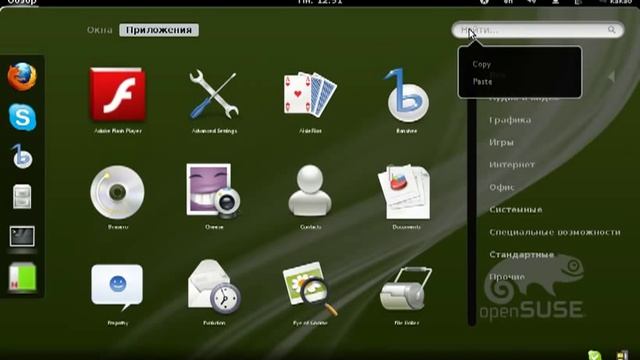Screen dimensions: 640x360
Task: Show the Интернет category
Action: tap(512, 165)
